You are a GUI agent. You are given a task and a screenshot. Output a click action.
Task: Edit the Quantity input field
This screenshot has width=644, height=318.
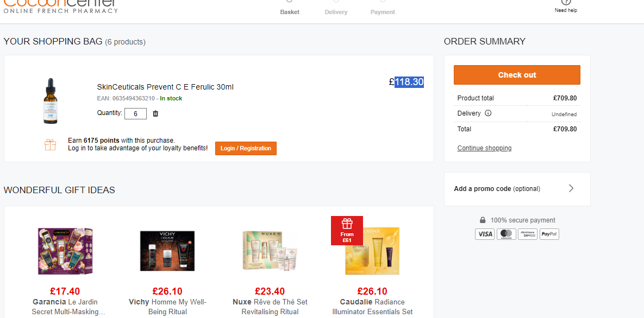coord(135,113)
